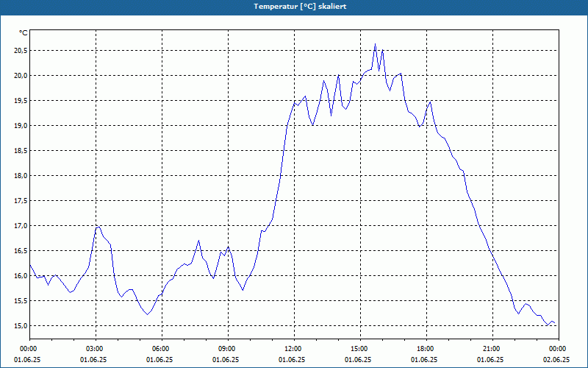Click the 01.06.25 date under 21:00
The image size is (588, 368).
click(490, 360)
